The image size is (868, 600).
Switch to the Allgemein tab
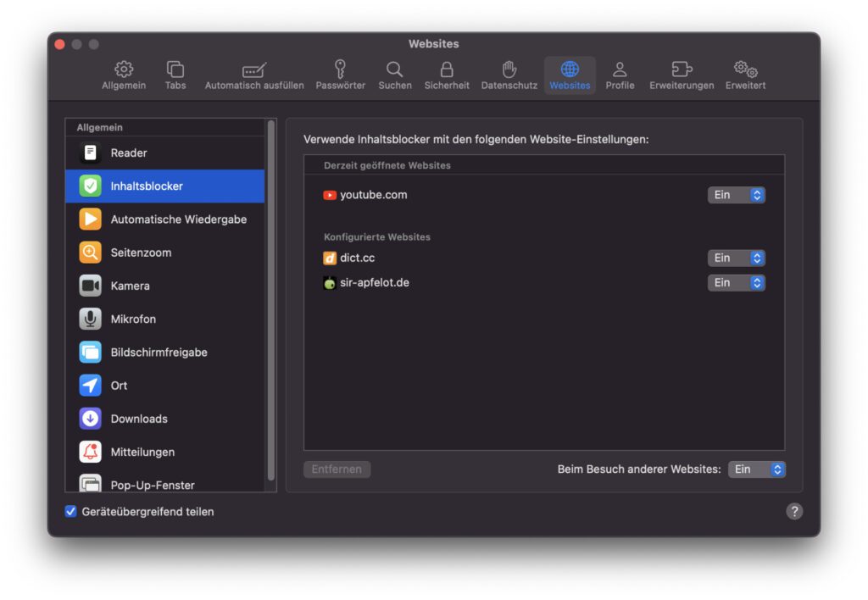(x=124, y=75)
